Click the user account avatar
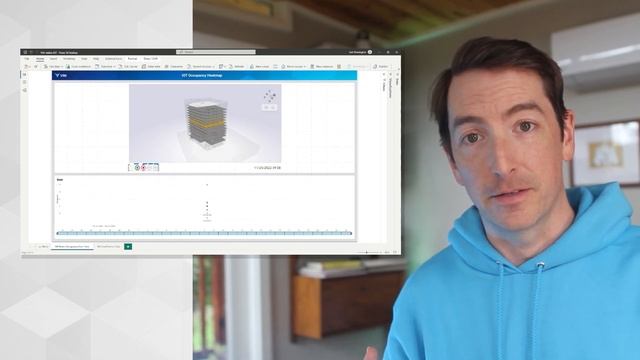The width and height of the screenshot is (640, 360). coord(370,52)
